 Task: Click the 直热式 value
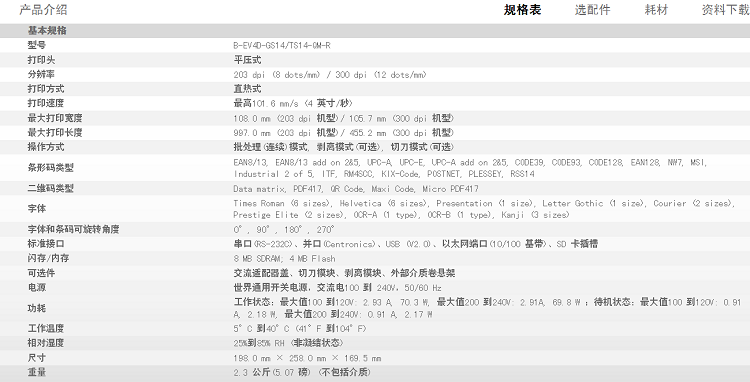(247, 89)
